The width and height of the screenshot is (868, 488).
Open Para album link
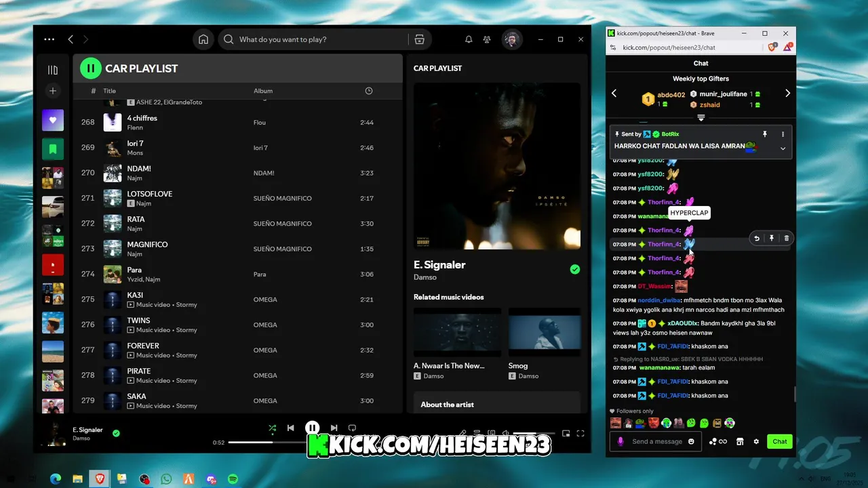260,274
